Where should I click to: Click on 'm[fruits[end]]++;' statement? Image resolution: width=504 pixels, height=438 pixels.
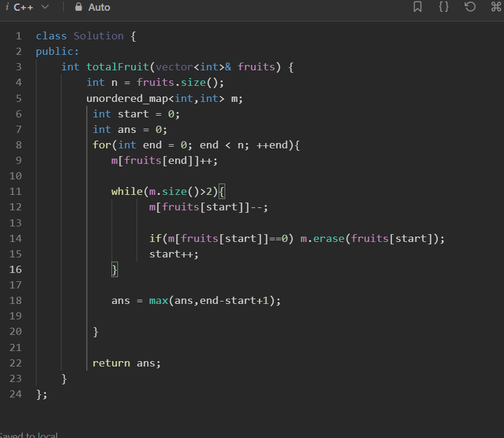(x=164, y=160)
